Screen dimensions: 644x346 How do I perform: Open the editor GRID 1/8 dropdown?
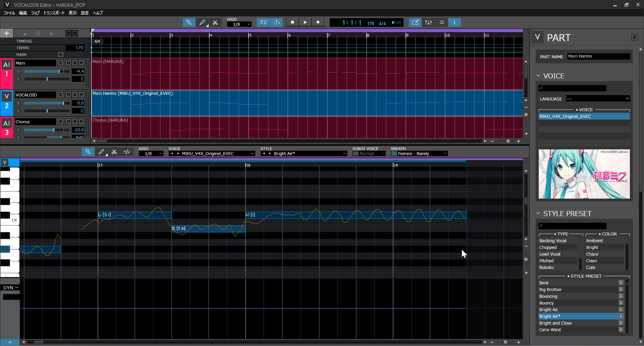point(151,153)
